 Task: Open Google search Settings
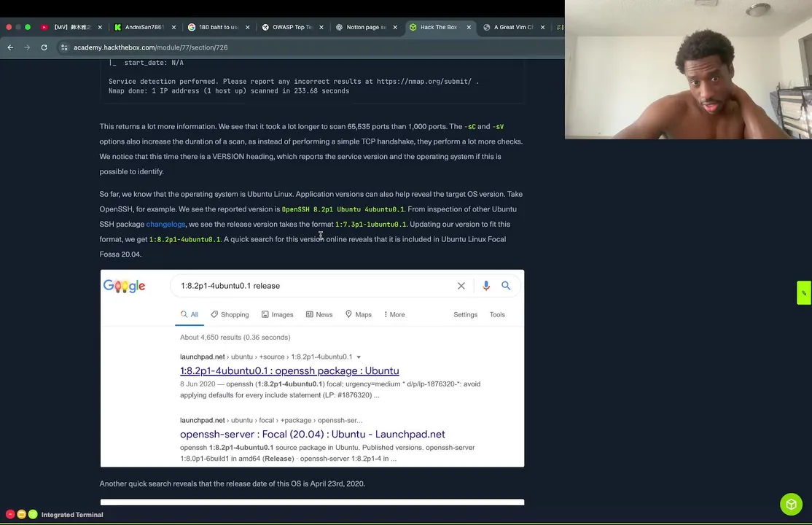(x=465, y=314)
